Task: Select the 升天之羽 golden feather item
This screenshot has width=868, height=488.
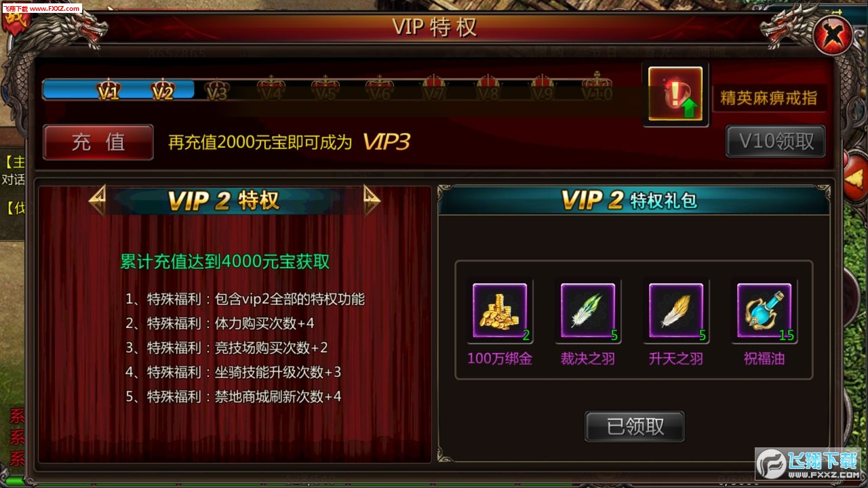Action: coord(676,311)
